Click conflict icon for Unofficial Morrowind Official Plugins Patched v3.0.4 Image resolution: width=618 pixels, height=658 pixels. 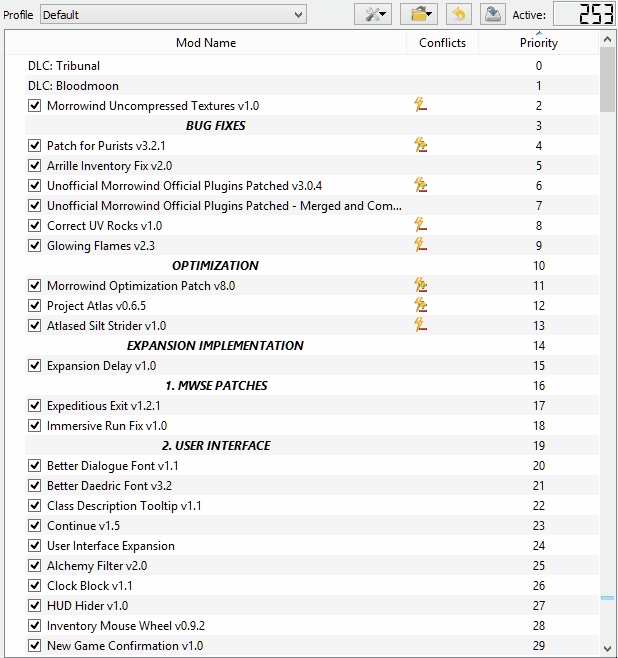click(420, 185)
